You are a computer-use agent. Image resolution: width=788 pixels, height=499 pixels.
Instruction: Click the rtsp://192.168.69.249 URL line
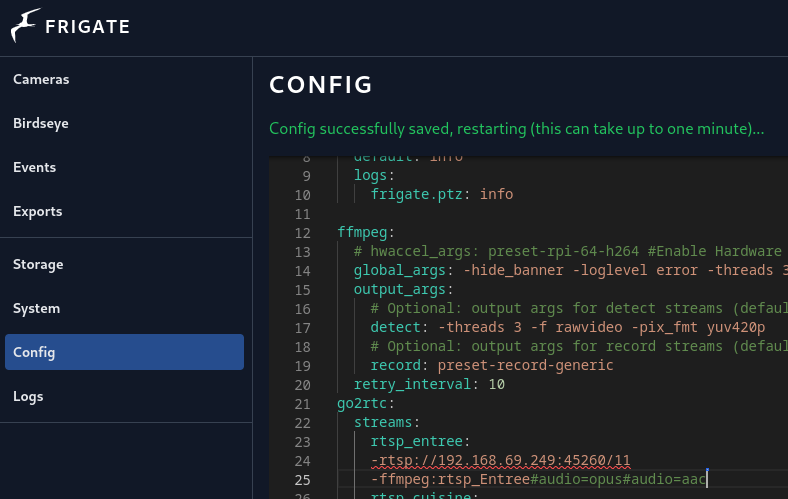[x=501, y=460]
